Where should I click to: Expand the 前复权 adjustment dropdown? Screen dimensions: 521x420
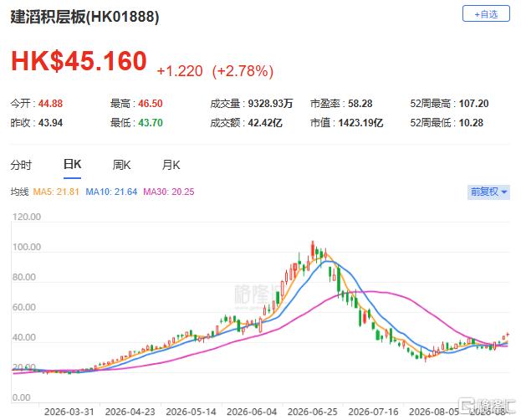tap(488, 192)
